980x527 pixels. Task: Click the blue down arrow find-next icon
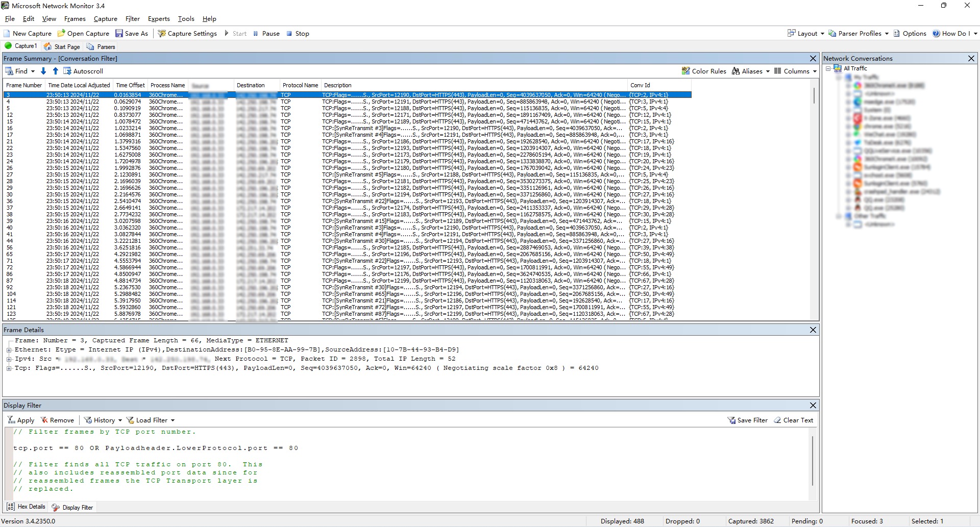point(43,71)
